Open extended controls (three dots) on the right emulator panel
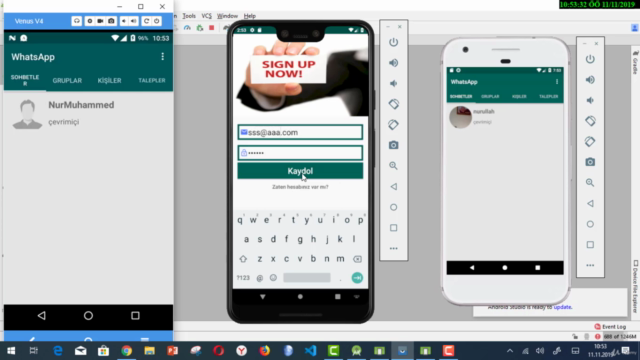 [590, 265]
